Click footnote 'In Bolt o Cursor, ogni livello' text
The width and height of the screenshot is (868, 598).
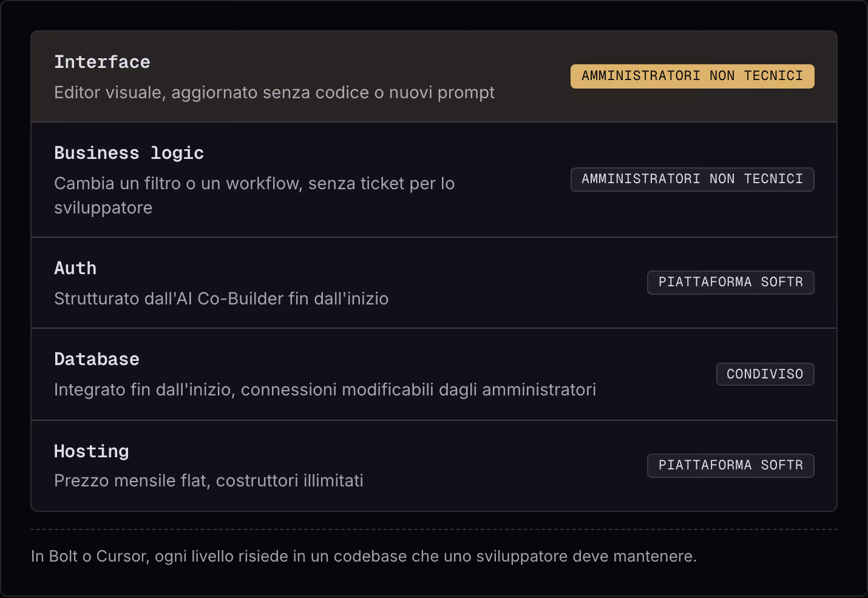[364, 556]
